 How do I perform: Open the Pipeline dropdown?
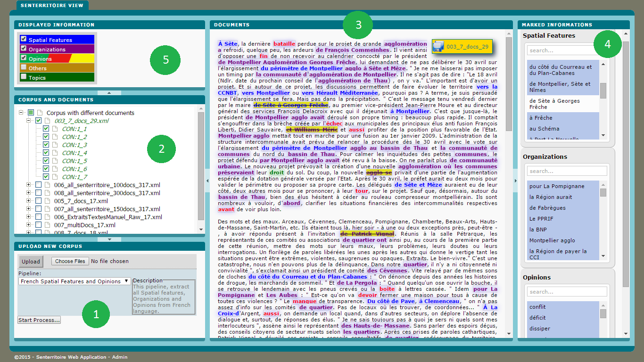tap(74, 281)
